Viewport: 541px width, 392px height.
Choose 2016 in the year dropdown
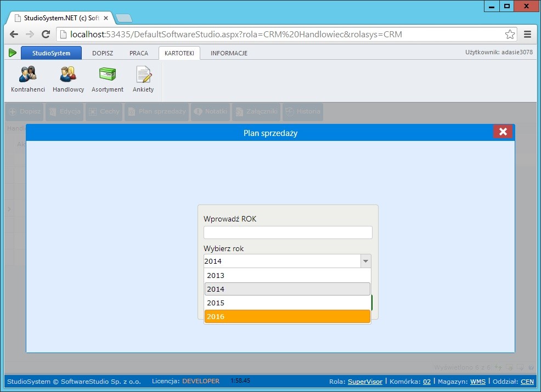tap(287, 316)
